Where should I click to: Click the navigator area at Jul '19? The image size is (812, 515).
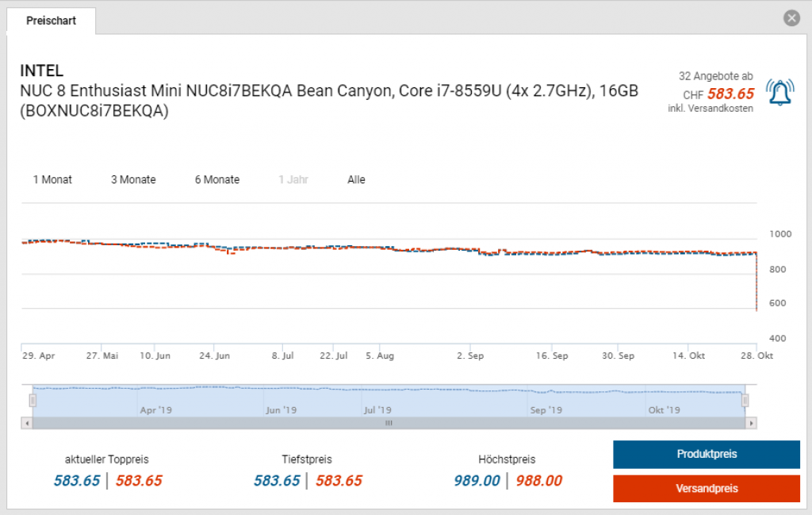377,401
